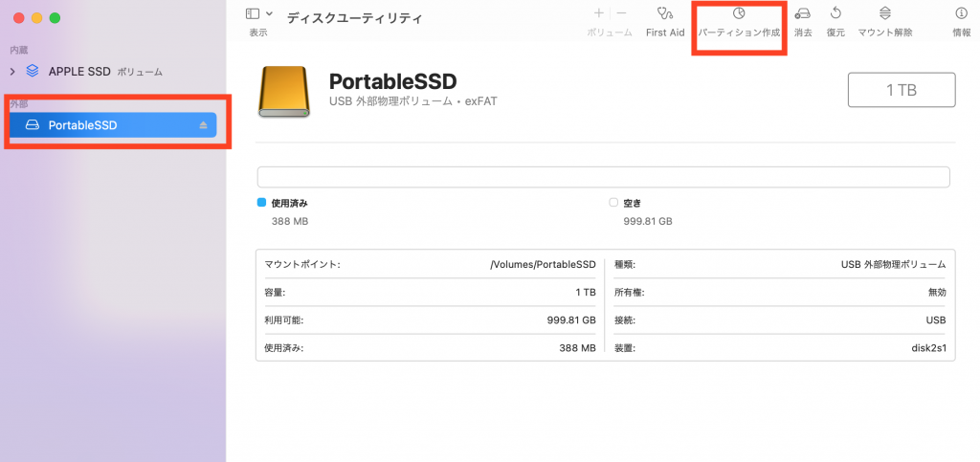This screenshot has height=462, width=980.
Task: Click the green window zoom button
Action: 56,18
